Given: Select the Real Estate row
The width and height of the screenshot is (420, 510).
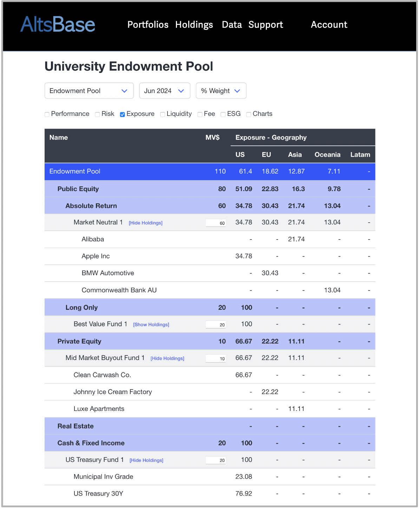Looking at the screenshot, I should pyautogui.click(x=76, y=426).
